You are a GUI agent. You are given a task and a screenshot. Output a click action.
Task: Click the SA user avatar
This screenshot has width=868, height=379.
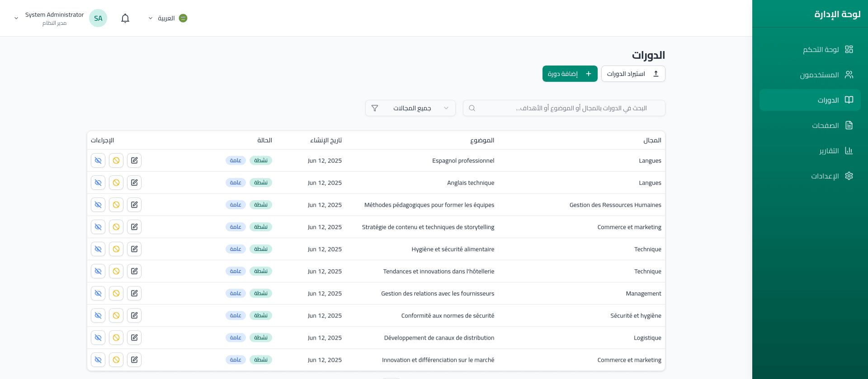pyautogui.click(x=98, y=18)
